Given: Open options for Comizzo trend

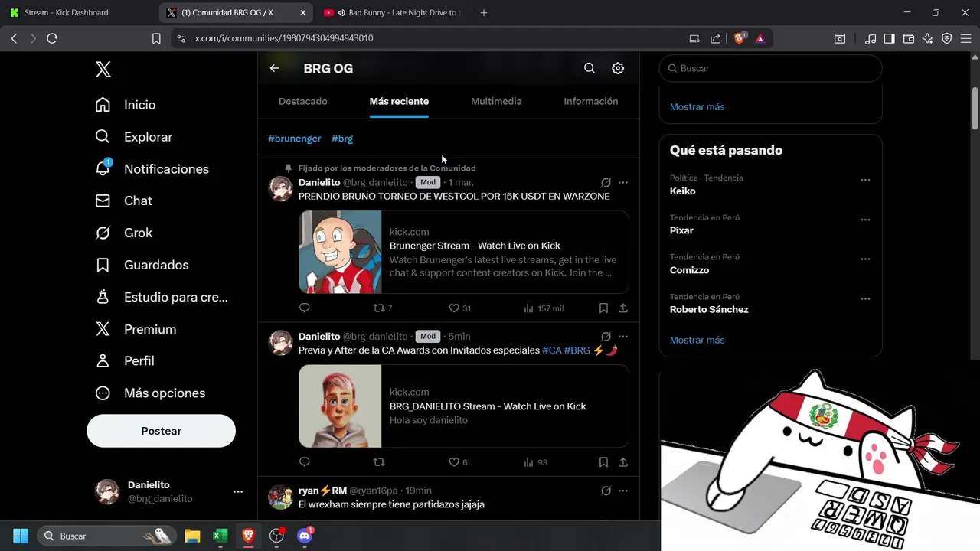Looking at the screenshot, I should (x=865, y=259).
